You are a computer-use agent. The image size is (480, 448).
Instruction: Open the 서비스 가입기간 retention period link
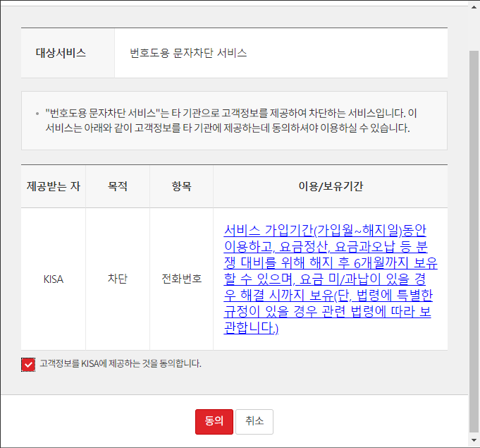(331, 279)
